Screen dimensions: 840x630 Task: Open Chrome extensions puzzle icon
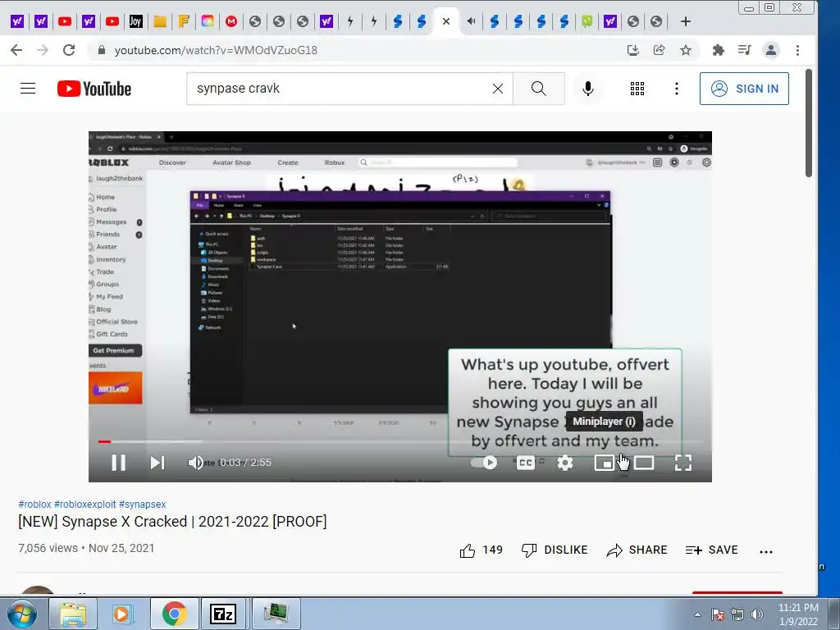point(718,50)
